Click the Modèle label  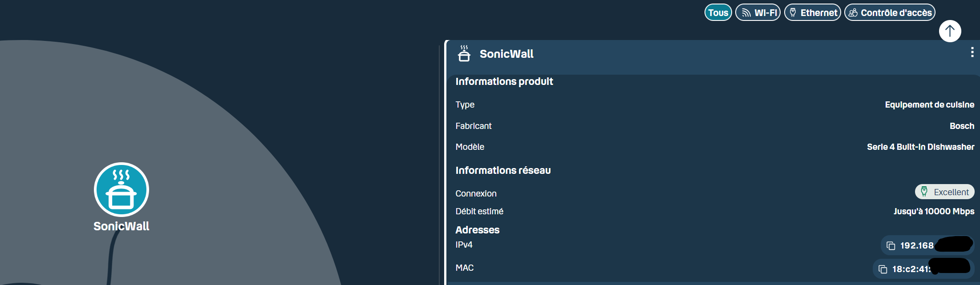(470, 147)
